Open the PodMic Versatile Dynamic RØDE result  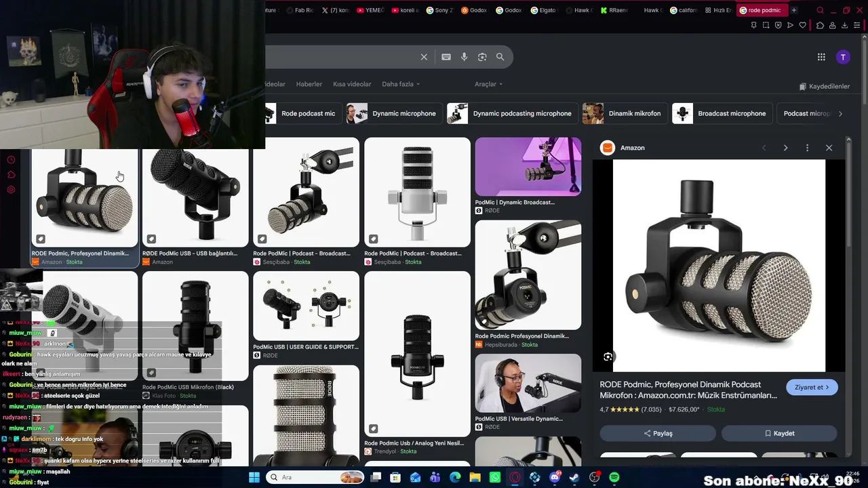[528, 383]
